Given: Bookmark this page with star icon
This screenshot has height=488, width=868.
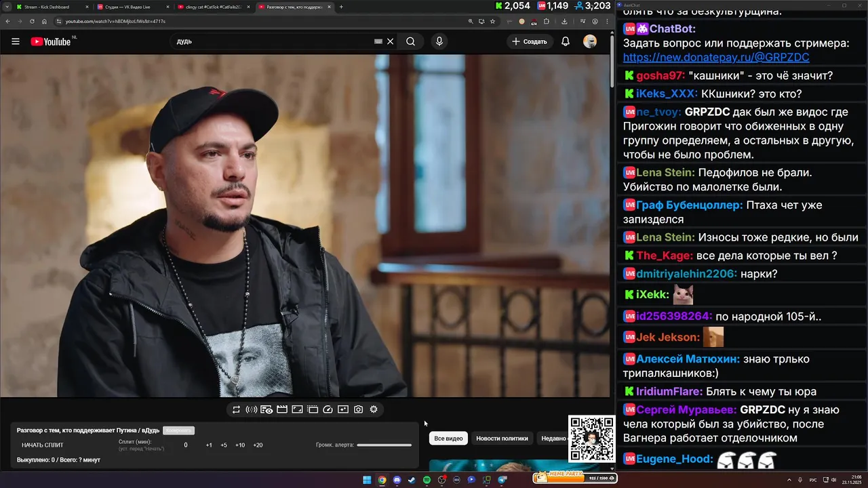Looking at the screenshot, I should (492, 21).
